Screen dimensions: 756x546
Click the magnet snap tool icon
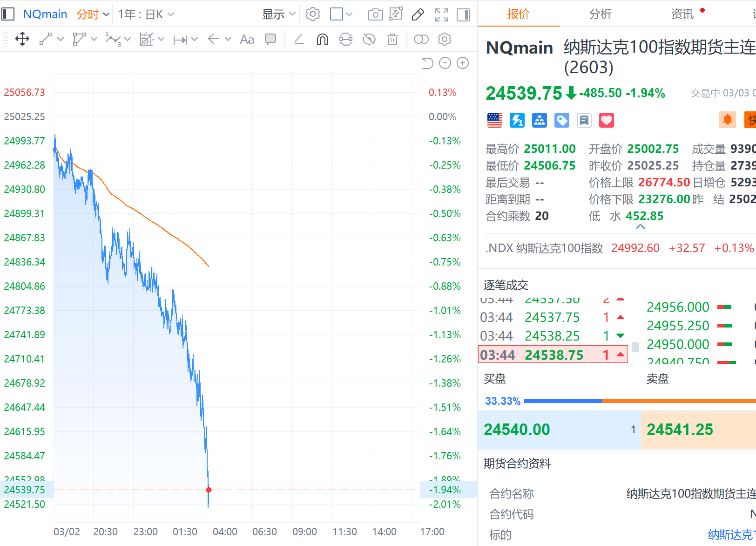pyautogui.click(x=322, y=40)
